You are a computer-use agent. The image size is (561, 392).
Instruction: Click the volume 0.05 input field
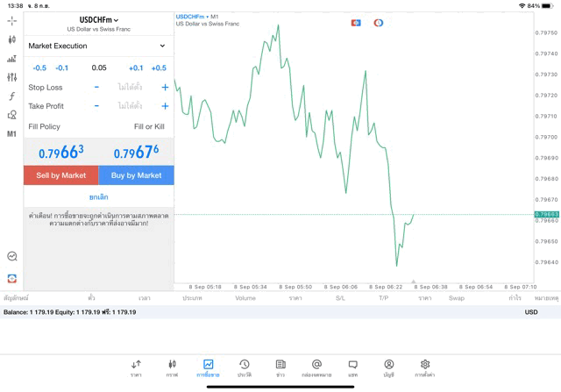pyautogui.click(x=98, y=68)
